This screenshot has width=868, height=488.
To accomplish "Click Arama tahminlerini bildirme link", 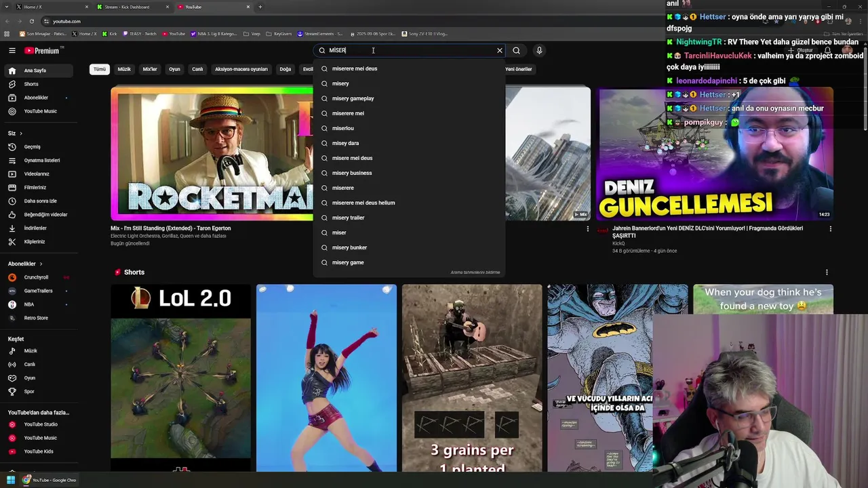I will 475,272.
